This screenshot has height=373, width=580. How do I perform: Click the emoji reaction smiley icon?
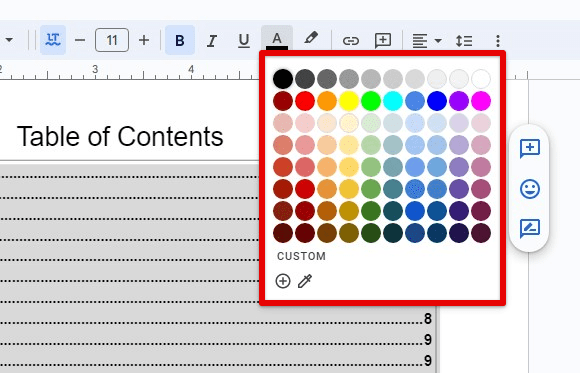(530, 189)
